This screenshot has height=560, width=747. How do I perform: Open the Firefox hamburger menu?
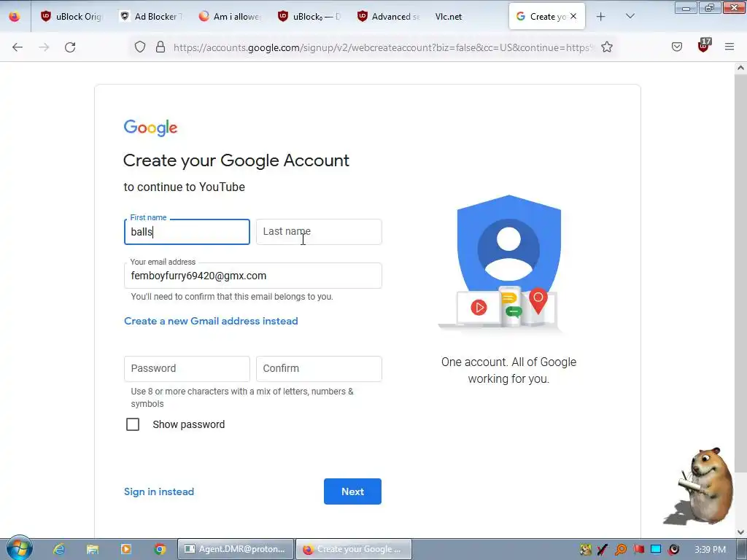point(729,47)
